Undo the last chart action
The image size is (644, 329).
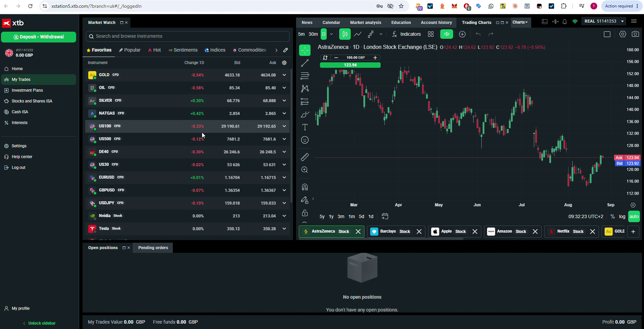tap(478, 34)
